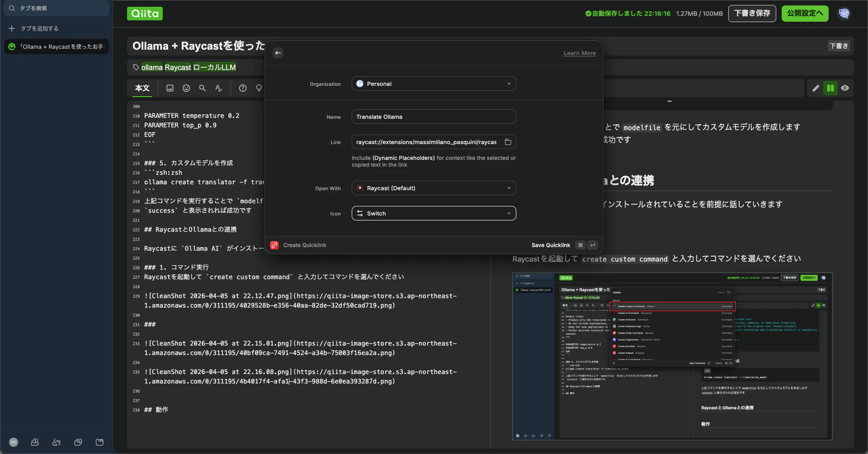Open the Organization dropdown set to Personal
The image size is (868, 454).
pyautogui.click(x=434, y=84)
